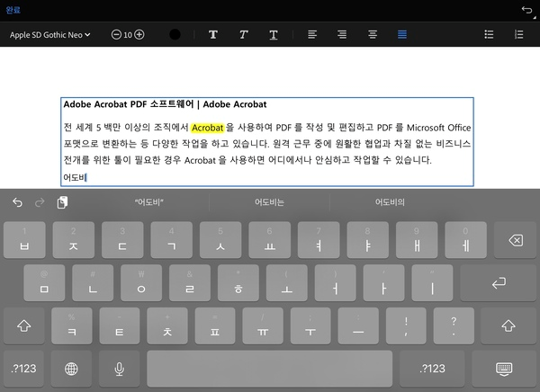
Task: Tap the ㅗ key
Action: tap(287, 283)
